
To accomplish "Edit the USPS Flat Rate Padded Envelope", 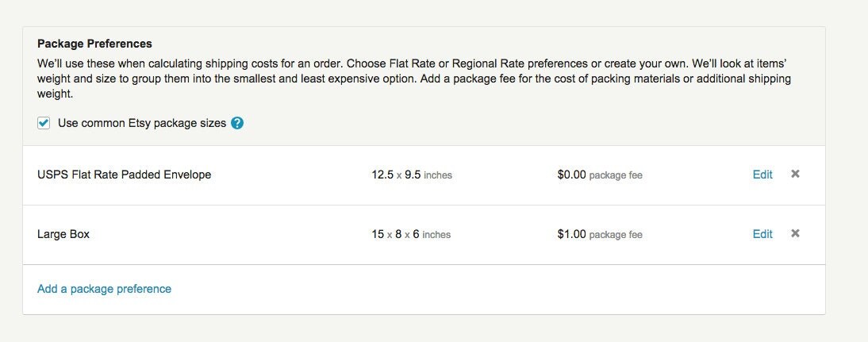I will 762,175.
